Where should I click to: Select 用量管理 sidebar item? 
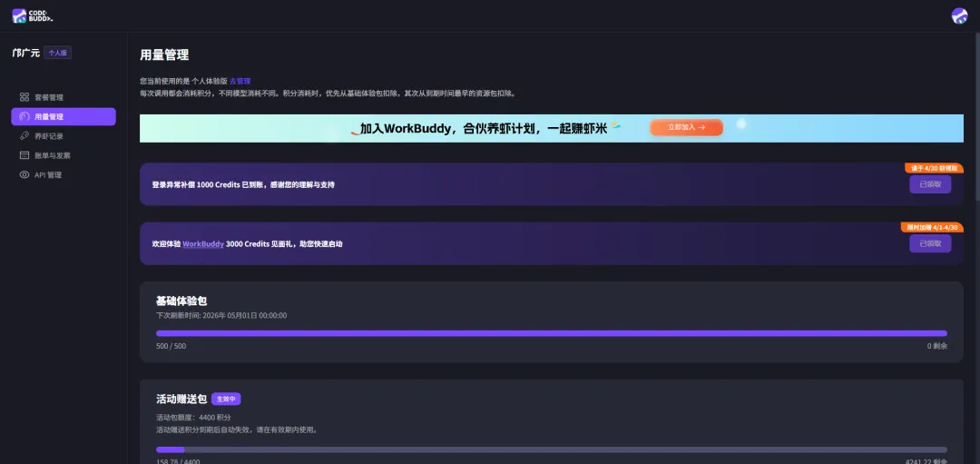64,116
